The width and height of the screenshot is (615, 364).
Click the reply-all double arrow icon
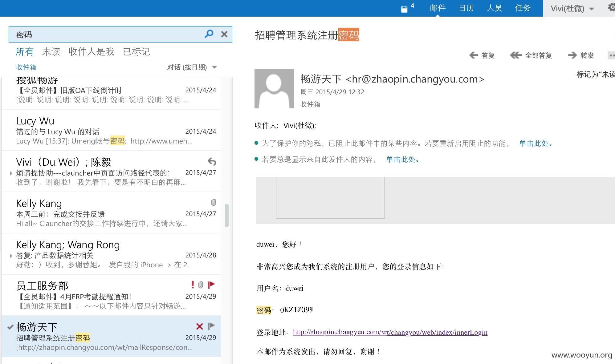click(516, 55)
